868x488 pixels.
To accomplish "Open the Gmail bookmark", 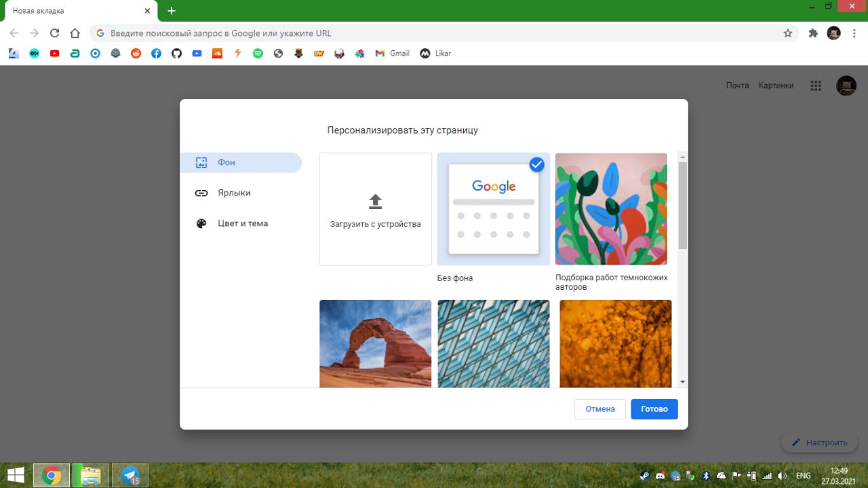I will click(x=393, y=54).
